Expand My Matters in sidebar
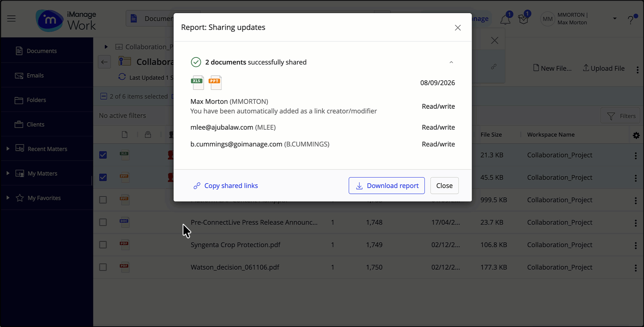The image size is (644, 327). tap(8, 173)
